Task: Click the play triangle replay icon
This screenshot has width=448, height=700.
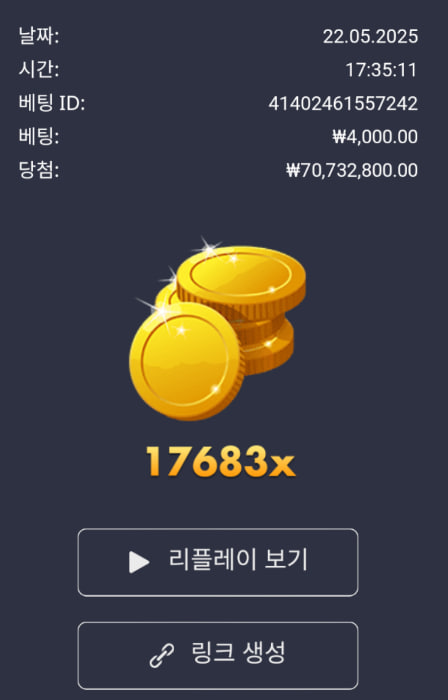Action: pos(139,562)
